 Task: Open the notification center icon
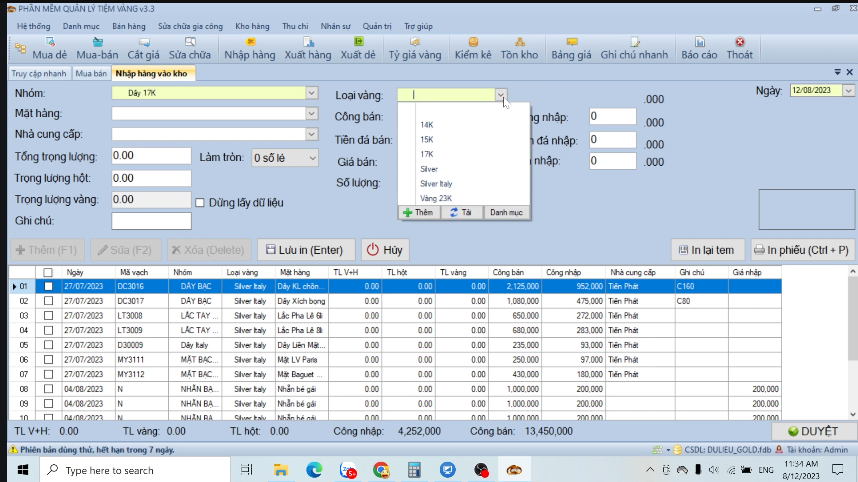[837, 469]
